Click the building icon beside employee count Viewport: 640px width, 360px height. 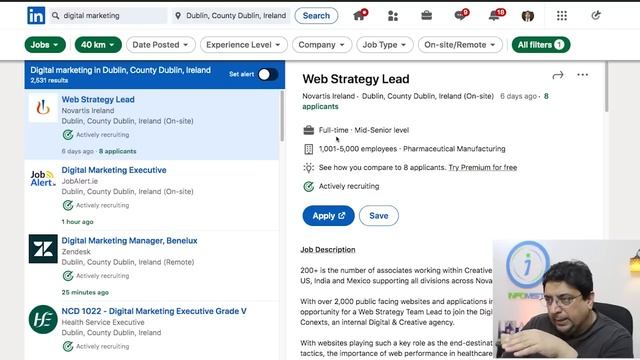[309, 149]
